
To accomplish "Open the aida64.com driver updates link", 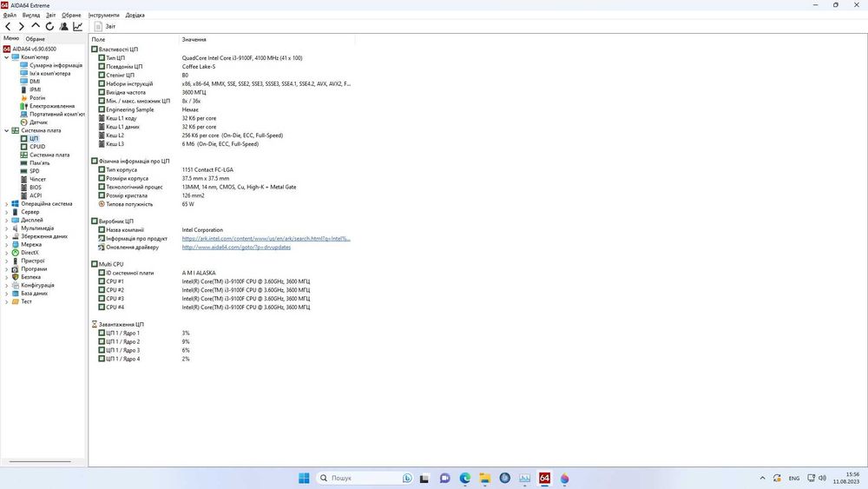I will 236,247.
